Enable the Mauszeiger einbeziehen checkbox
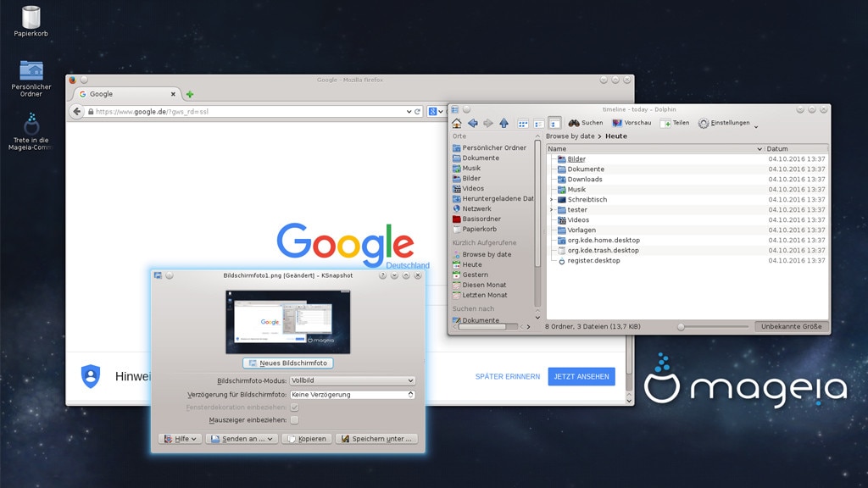Viewport: 868px width, 488px height. (x=295, y=419)
